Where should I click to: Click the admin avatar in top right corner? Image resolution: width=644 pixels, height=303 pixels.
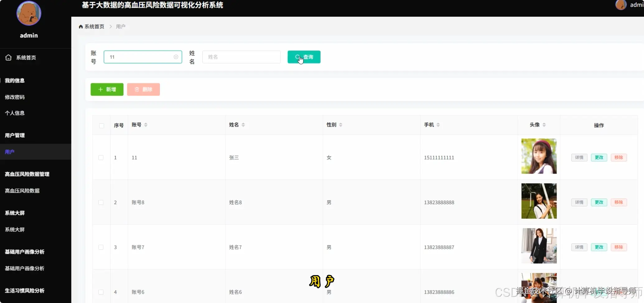pos(621,5)
